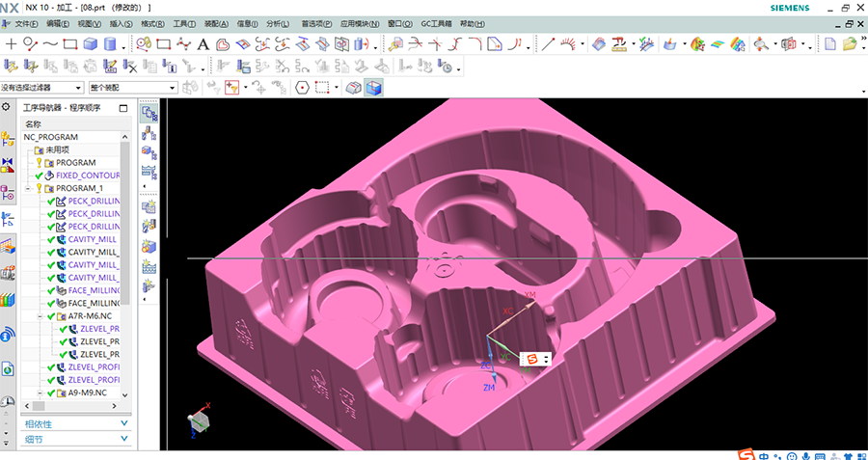Click the 名称 column header
The width and height of the screenshot is (868, 460).
(34, 123)
